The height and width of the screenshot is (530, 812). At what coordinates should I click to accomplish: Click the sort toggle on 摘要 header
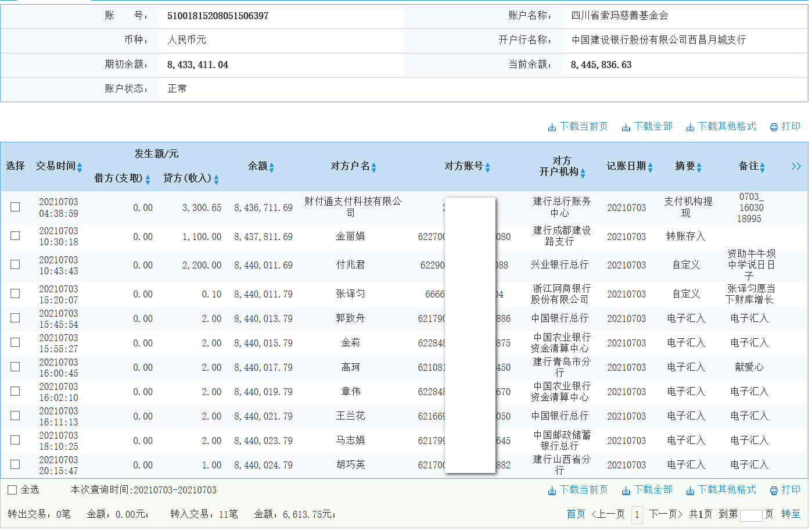pos(700,166)
